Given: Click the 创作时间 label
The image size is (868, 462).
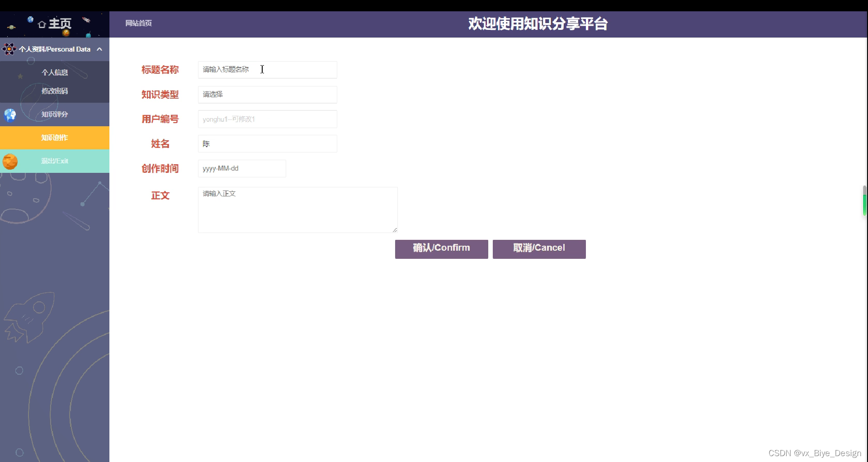Looking at the screenshot, I should (160, 168).
